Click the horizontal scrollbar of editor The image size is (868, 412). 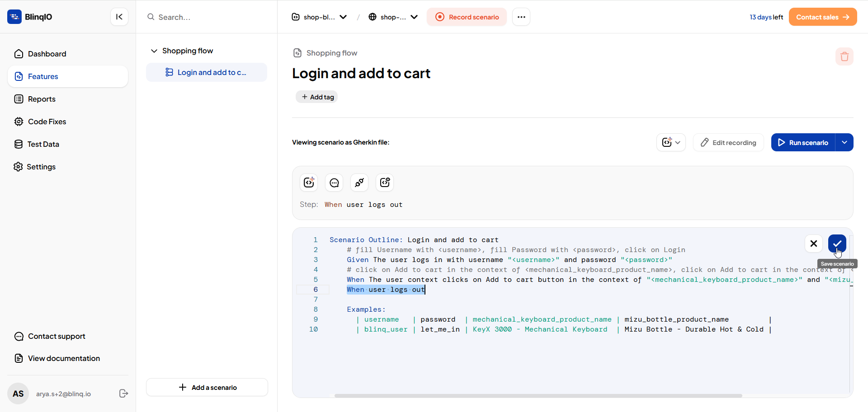point(538,396)
